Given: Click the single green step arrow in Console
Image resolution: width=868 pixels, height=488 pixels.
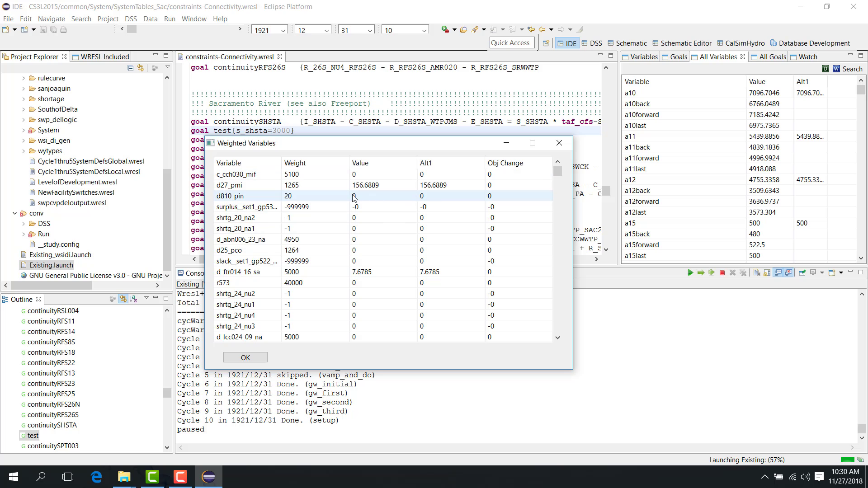Looking at the screenshot, I should pyautogui.click(x=701, y=272).
